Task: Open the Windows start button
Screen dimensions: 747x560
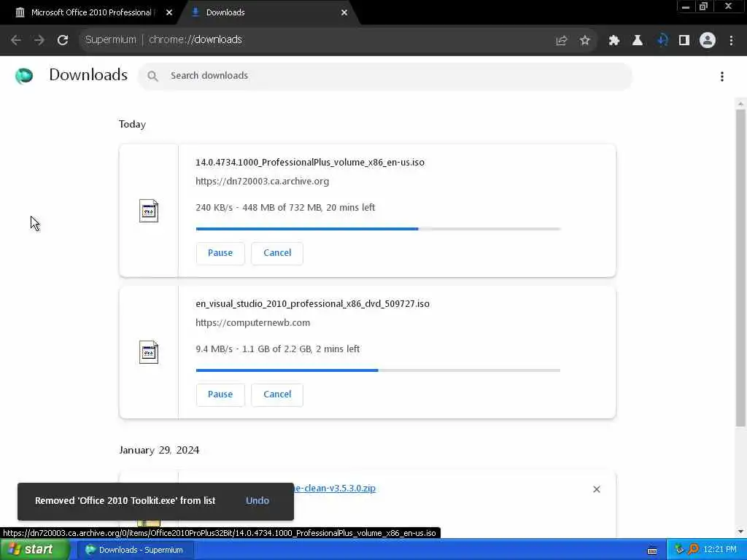Action: coord(34,550)
